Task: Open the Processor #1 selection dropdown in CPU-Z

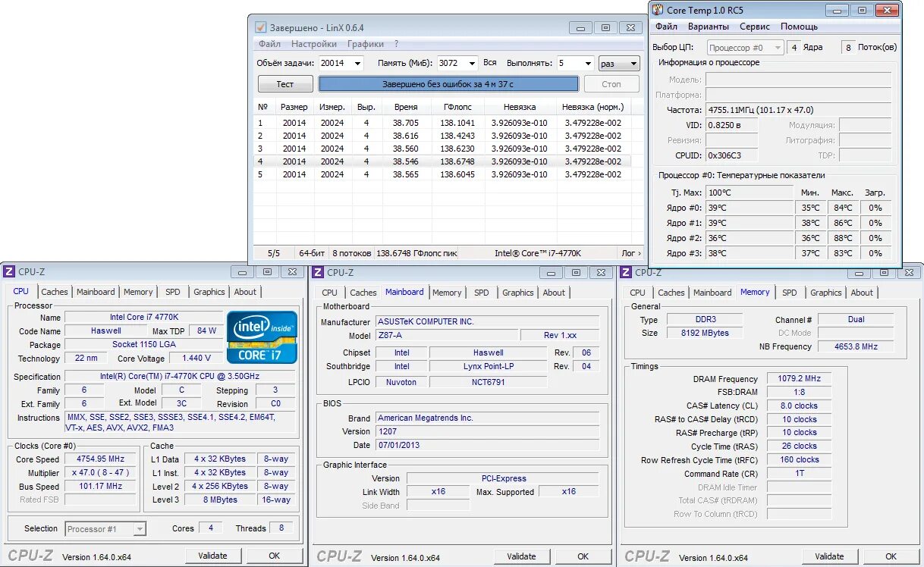Action: (105, 529)
